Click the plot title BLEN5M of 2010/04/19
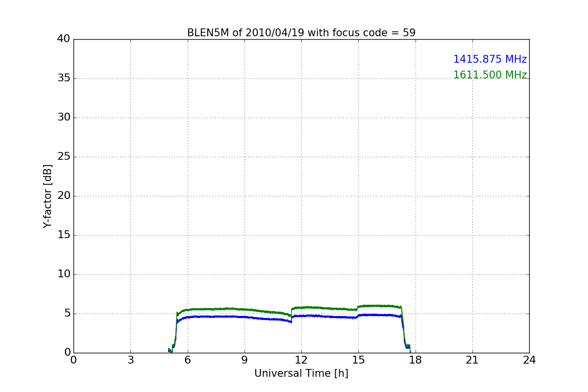The width and height of the screenshot is (588, 392). pos(301,33)
